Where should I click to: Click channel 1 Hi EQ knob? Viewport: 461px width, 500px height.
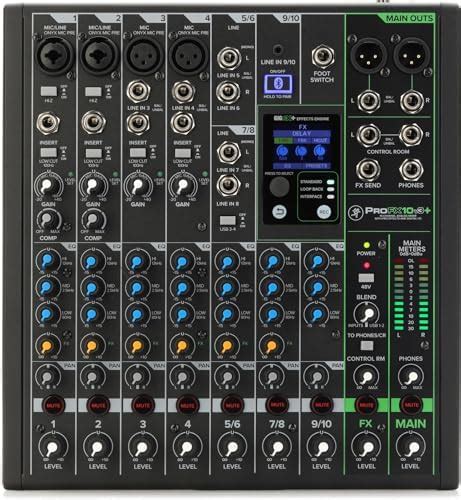48,260
